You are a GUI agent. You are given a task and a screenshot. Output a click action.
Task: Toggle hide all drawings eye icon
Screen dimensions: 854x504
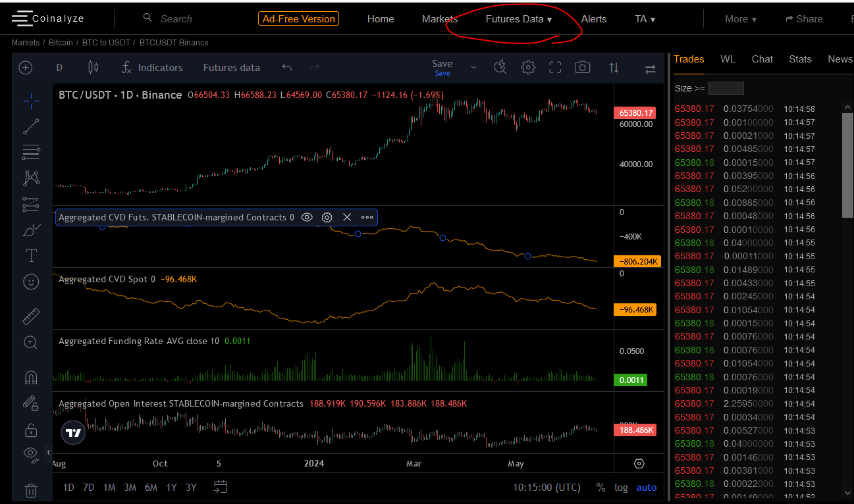31,453
